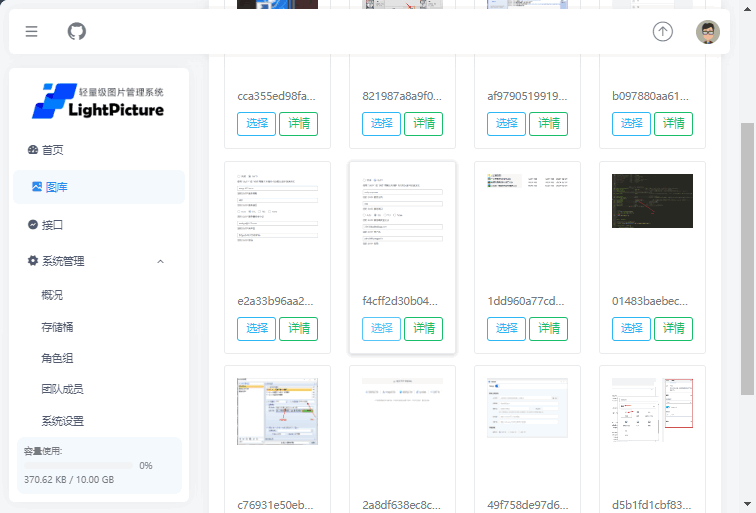Viewport: 756px width, 513px height.
Task: Click the 接口 sidebar icon
Action: click(x=33, y=225)
